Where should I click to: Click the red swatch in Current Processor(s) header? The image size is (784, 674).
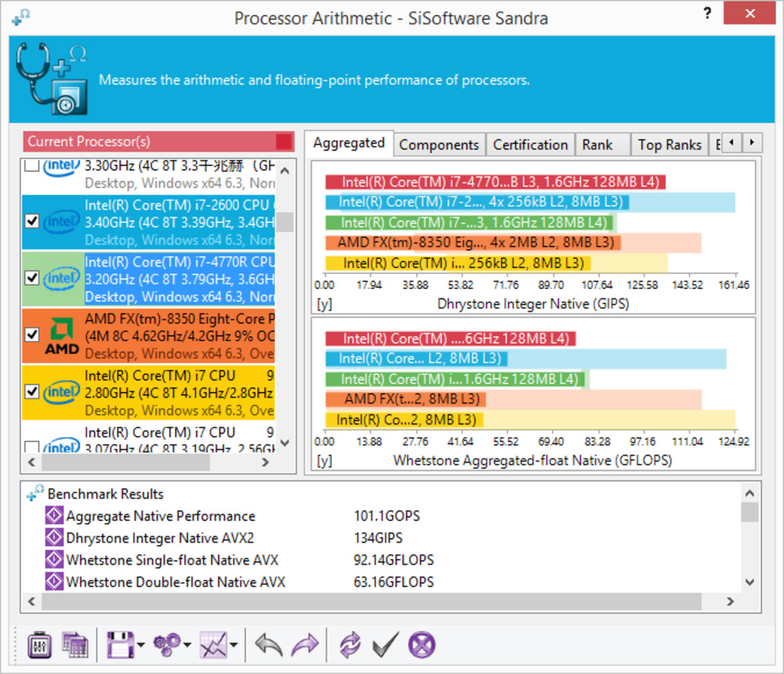click(x=284, y=142)
